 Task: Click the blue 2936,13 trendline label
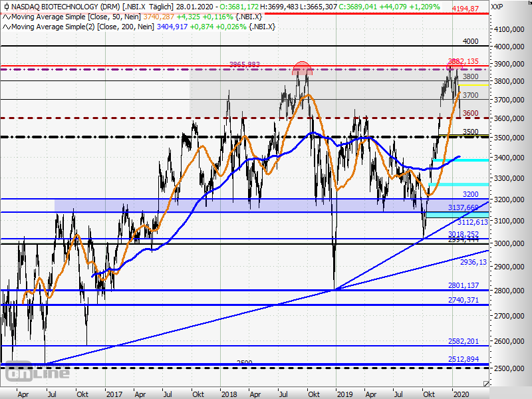click(473, 262)
